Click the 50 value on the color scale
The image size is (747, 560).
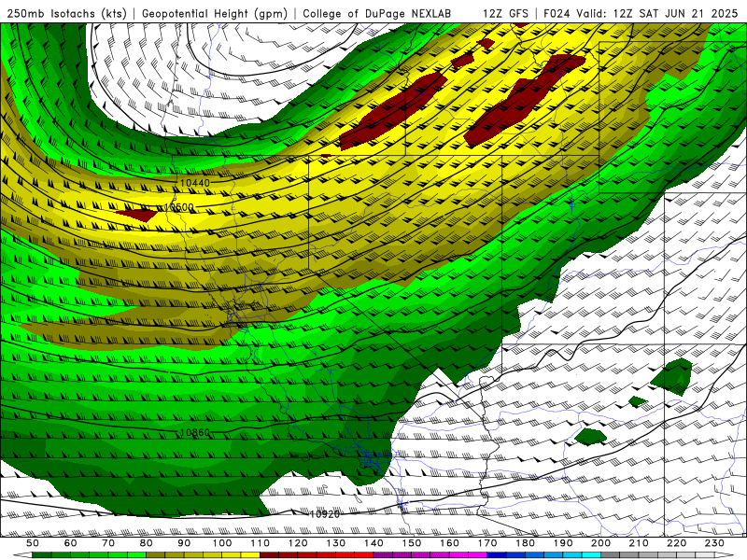pos(33,543)
